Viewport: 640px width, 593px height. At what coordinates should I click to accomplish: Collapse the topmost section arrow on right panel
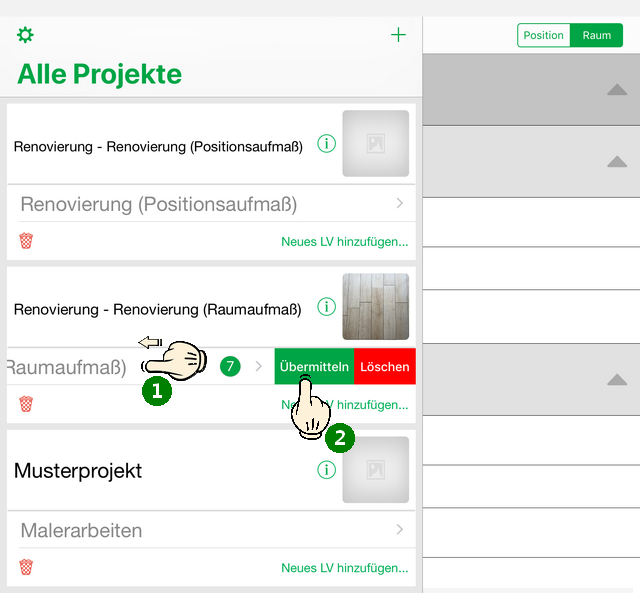617,90
